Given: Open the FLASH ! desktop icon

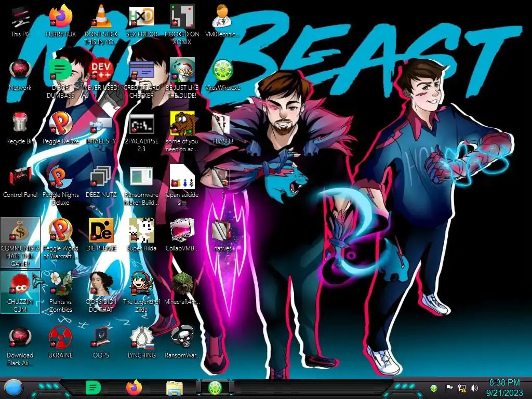Looking at the screenshot, I should pyautogui.click(x=222, y=129).
